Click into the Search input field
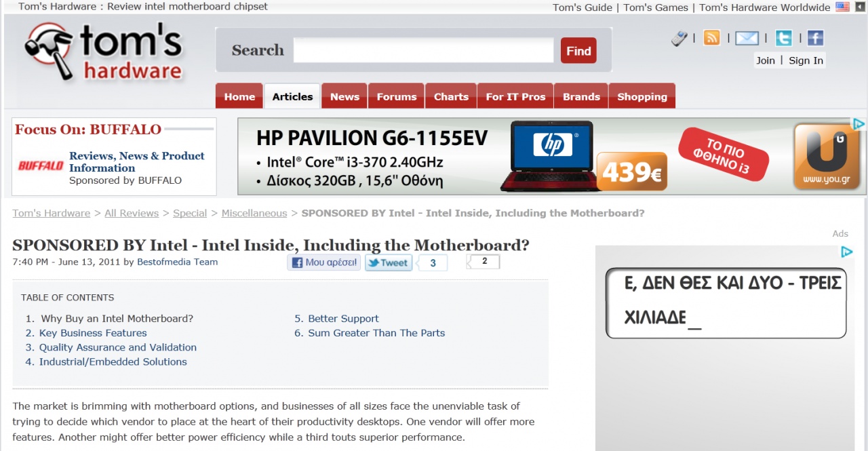Screen dimensions: 868x451 click(423, 50)
